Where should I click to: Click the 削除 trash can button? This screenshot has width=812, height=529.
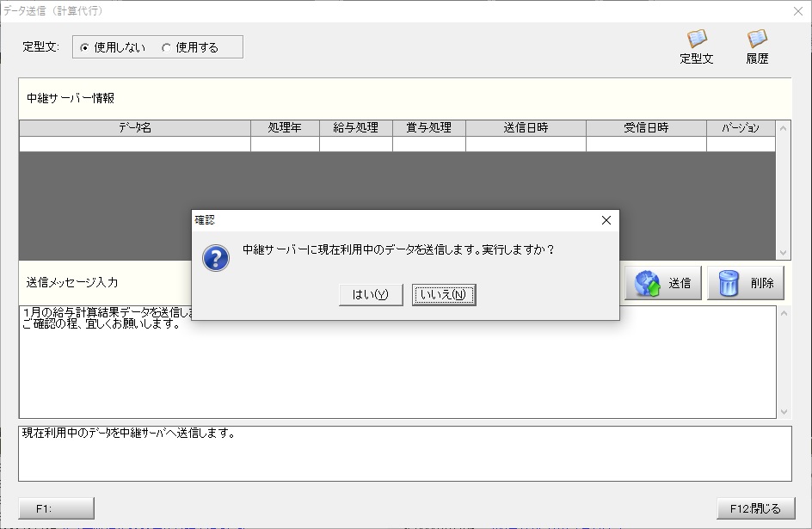[746, 283]
